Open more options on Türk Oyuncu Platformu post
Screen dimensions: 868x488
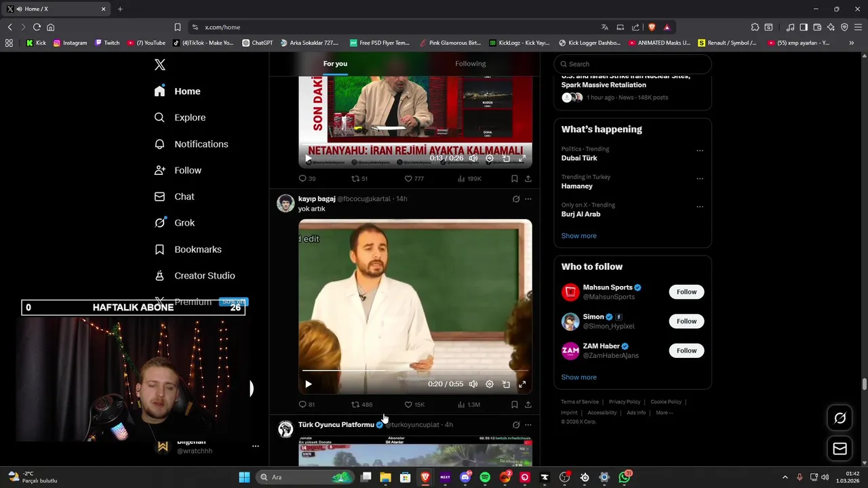point(528,425)
